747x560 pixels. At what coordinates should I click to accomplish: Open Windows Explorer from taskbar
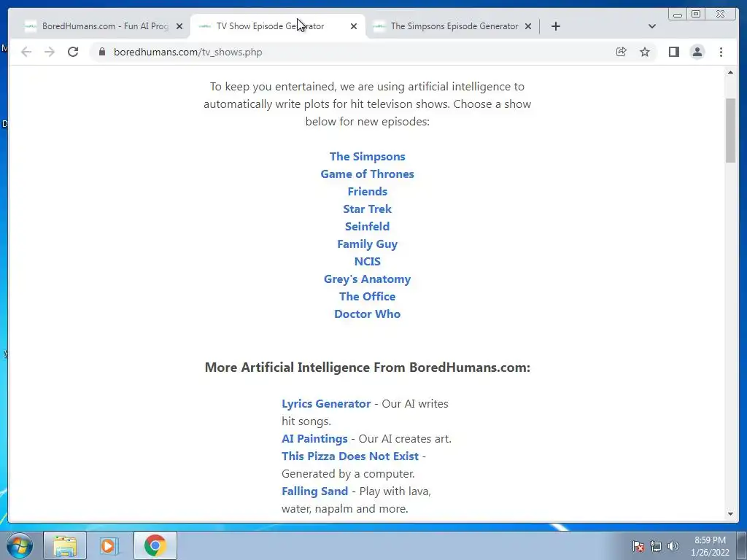point(65,545)
